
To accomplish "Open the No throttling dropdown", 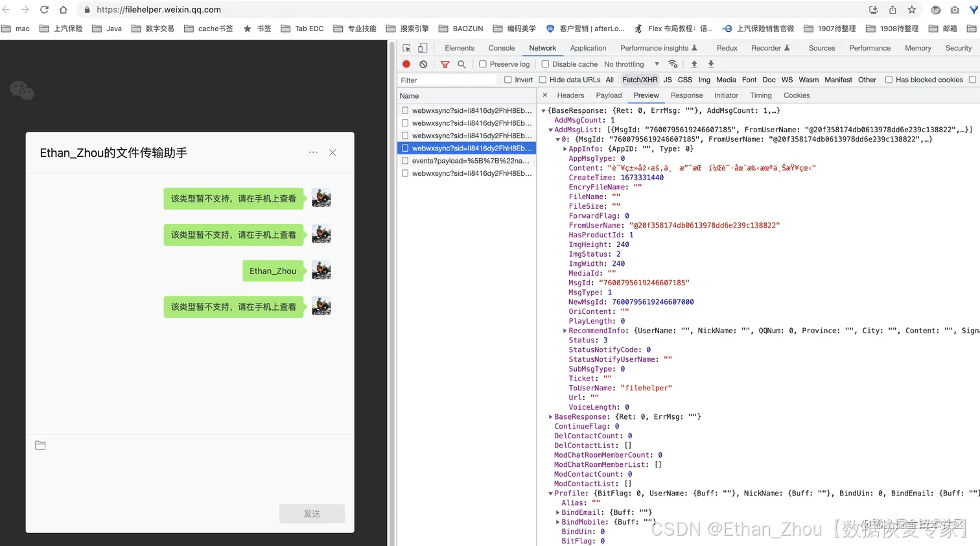I will [631, 64].
